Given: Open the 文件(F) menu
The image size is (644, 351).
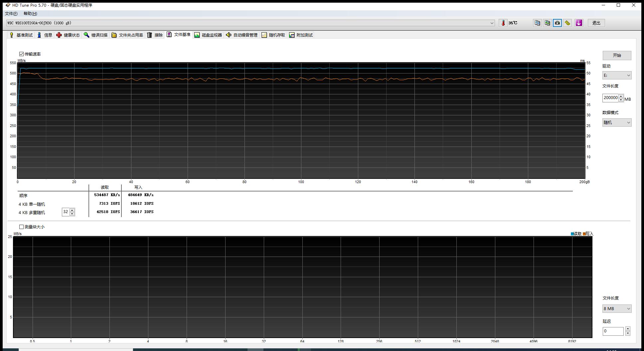Looking at the screenshot, I should pos(11,14).
